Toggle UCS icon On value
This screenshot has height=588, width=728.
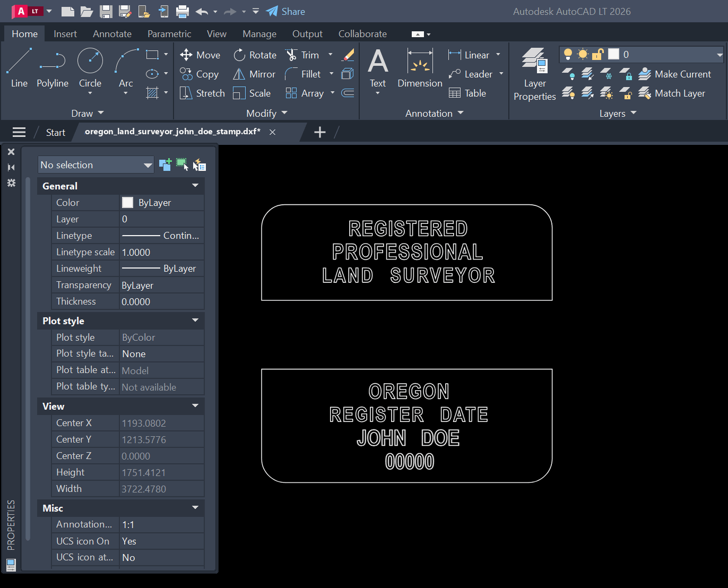(x=162, y=541)
